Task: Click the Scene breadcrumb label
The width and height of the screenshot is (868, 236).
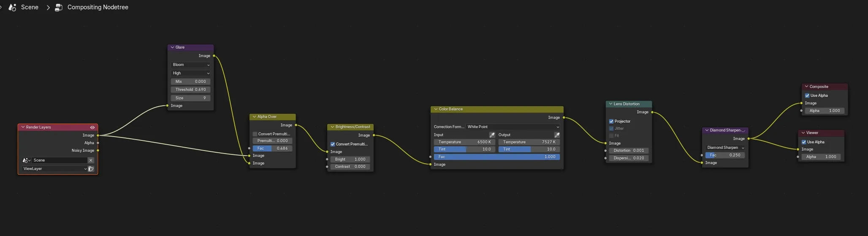Action: 30,7
